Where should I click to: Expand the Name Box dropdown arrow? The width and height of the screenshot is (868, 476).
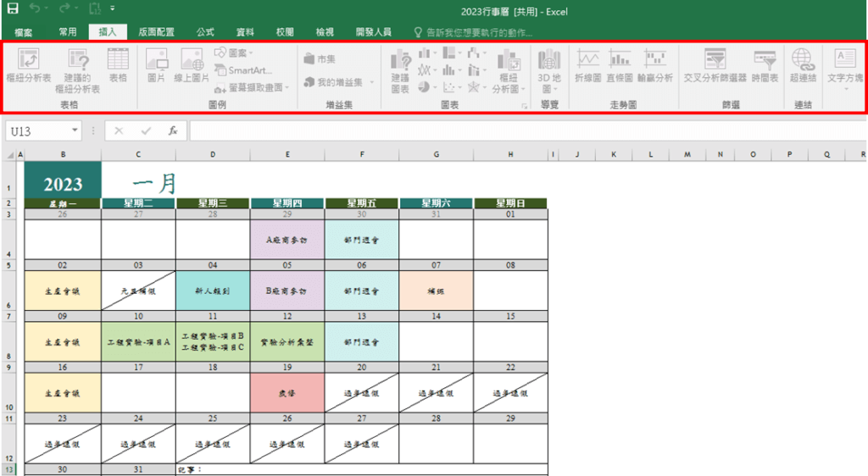tap(75, 131)
